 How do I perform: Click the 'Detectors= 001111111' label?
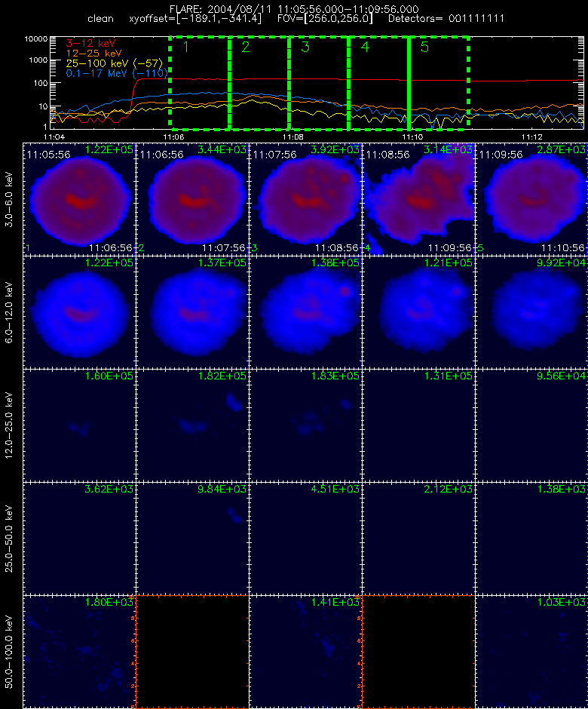click(x=446, y=19)
